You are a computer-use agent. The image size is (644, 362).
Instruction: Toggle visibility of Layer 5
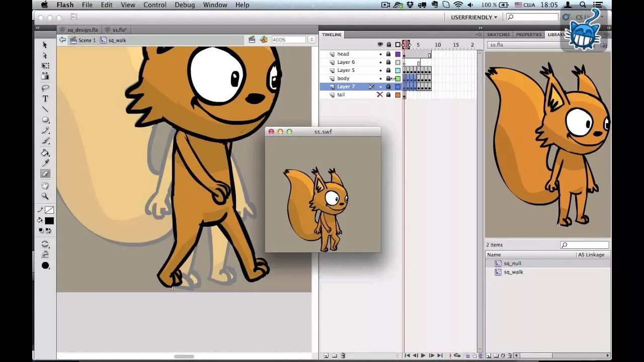coord(380,70)
